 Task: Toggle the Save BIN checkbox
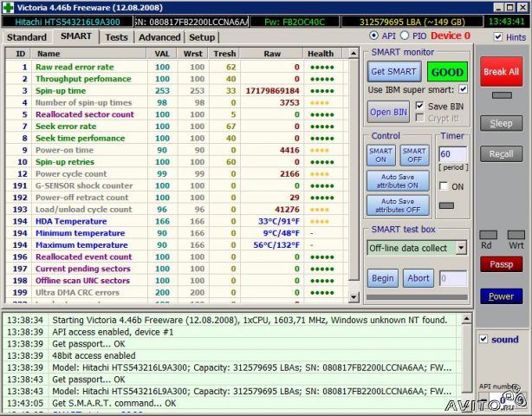coord(419,106)
